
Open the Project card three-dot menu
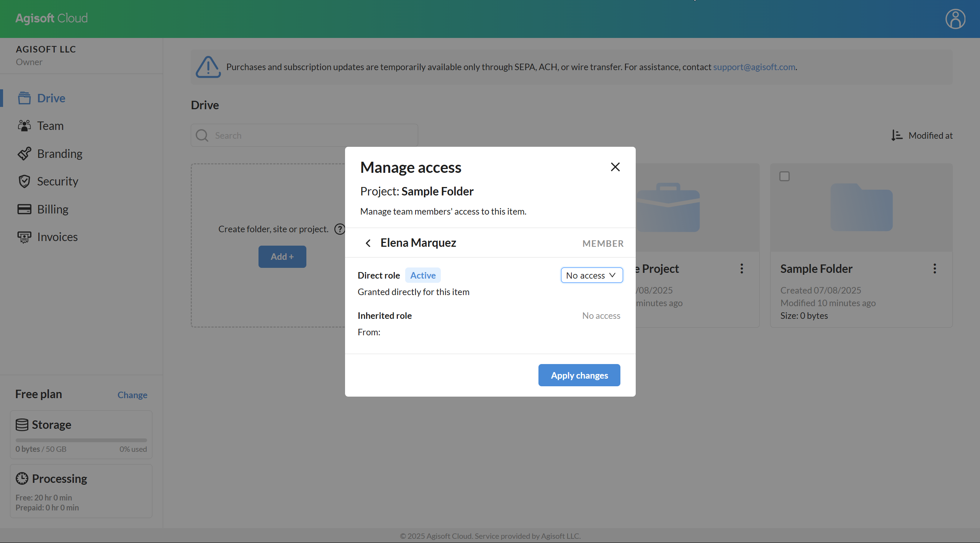click(x=741, y=269)
